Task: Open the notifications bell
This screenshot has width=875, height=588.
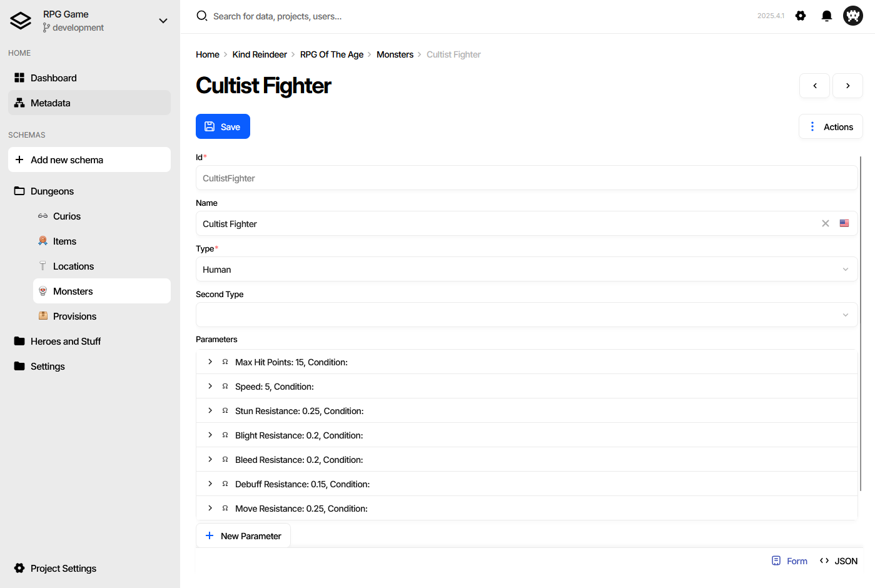Action: [x=827, y=16]
